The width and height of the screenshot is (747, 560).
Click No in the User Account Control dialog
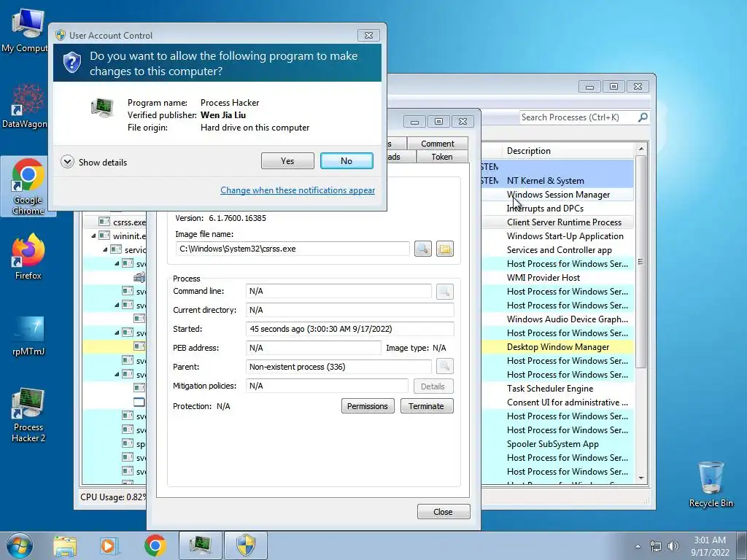click(x=347, y=161)
